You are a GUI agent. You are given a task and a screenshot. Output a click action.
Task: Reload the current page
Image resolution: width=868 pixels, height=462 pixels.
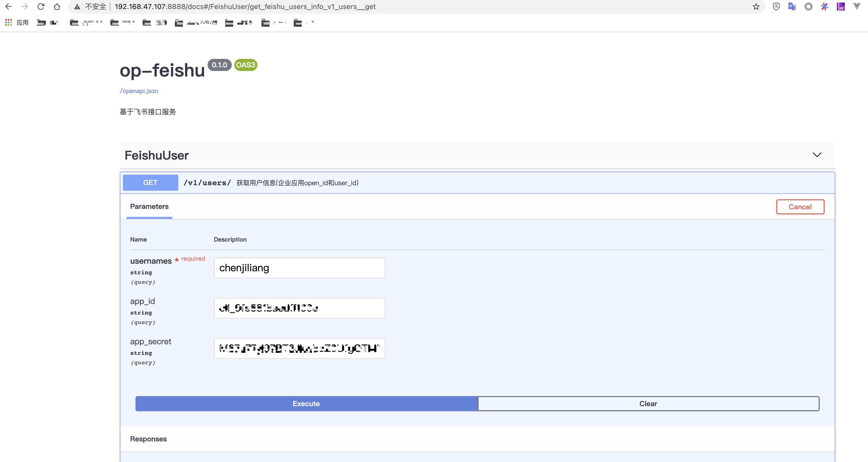(41, 6)
